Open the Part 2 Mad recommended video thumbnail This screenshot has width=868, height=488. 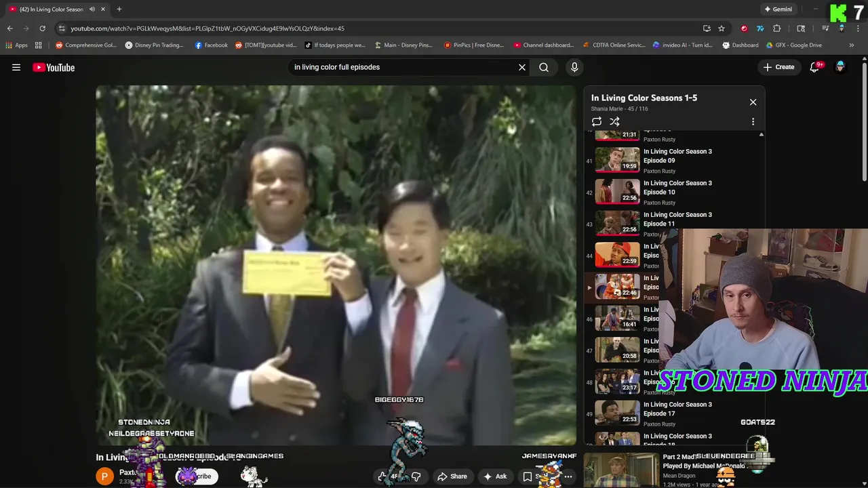tap(621, 470)
